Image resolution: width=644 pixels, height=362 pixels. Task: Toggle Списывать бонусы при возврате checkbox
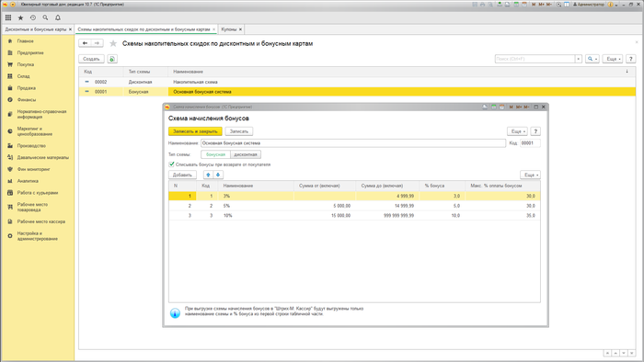point(171,164)
